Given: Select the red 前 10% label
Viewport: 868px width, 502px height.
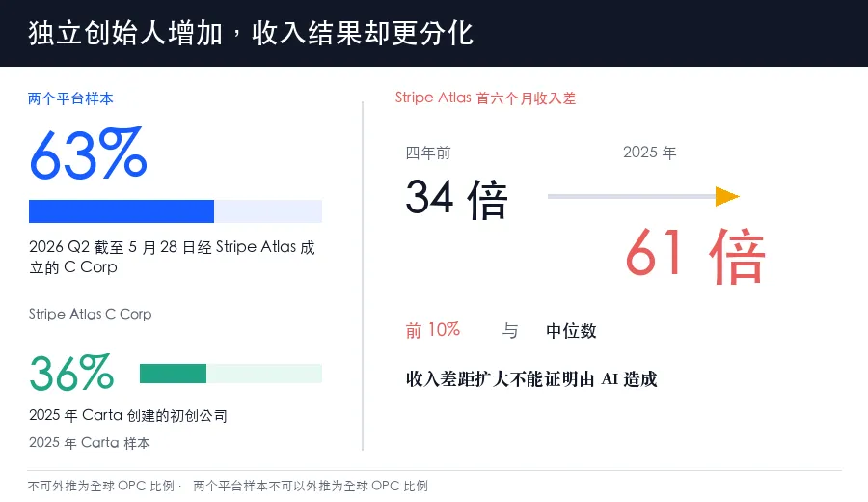Looking at the screenshot, I should click(x=432, y=330).
